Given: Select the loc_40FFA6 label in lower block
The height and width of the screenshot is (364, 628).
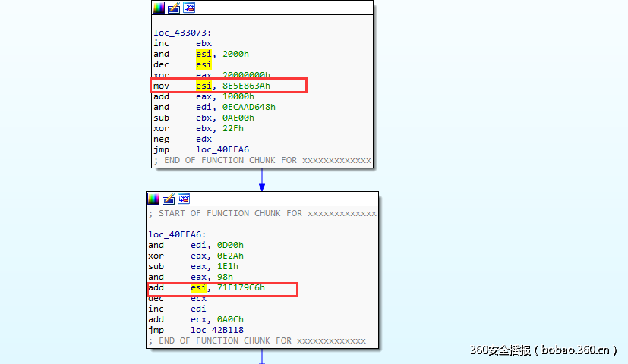Looking at the screenshot, I should (176, 234).
